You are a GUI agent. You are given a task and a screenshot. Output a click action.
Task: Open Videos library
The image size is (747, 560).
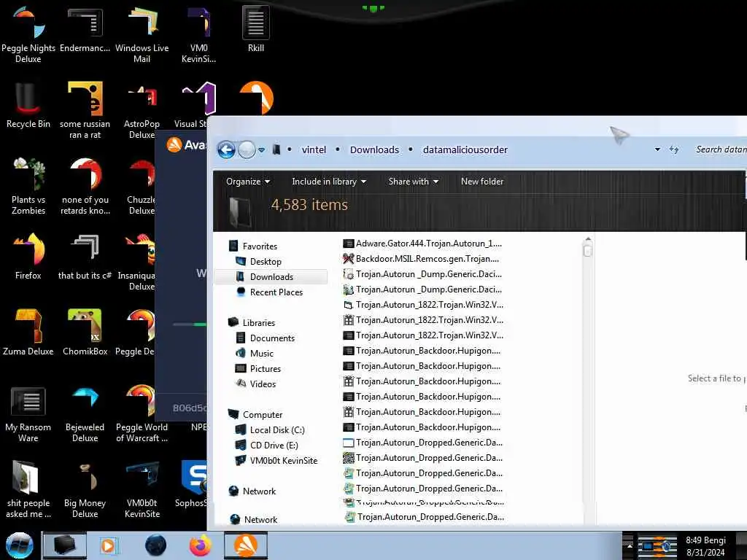tap(263, 384)
